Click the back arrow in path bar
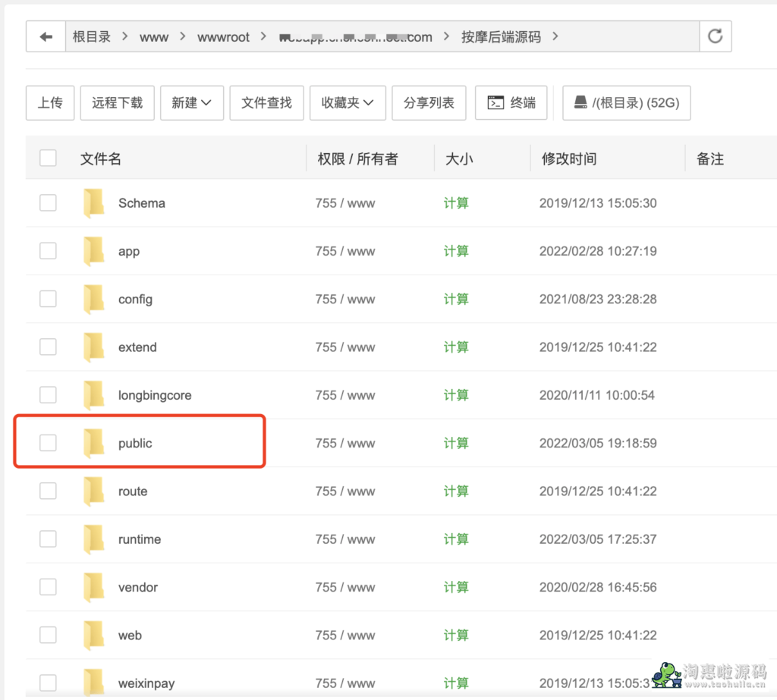The height and width of the screenshot is (700, 777). click(x=46, y=36)
